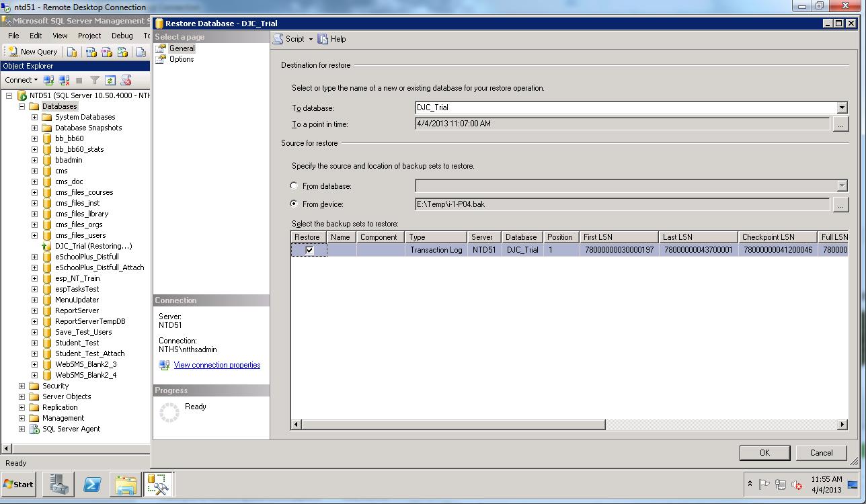Click the Analysis Services MDX Query icon
Viewport: 866px width, 504px height.
(x=91, y=52)
